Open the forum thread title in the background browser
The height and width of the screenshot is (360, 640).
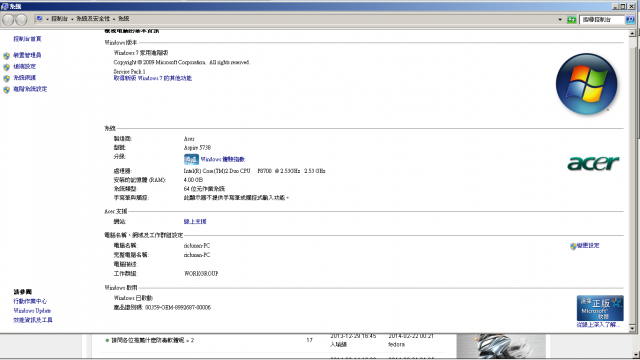tap(148, 340)
